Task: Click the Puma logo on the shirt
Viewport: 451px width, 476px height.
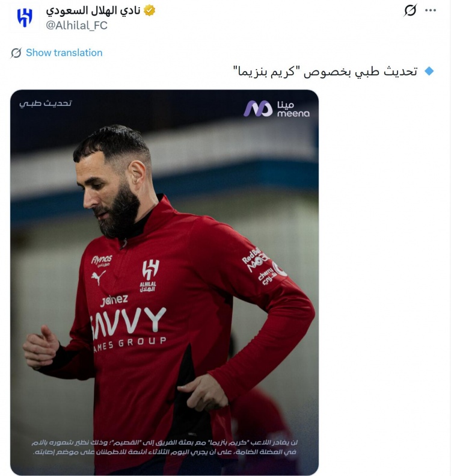Action: [x=99, y=278]
